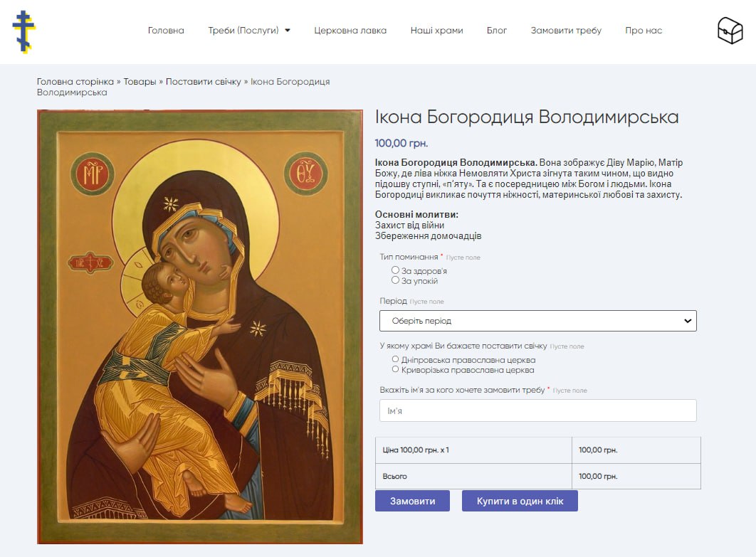Go to Головна in navigation bar
Viewport: 756px width, 557px height.
click(166, 31)
